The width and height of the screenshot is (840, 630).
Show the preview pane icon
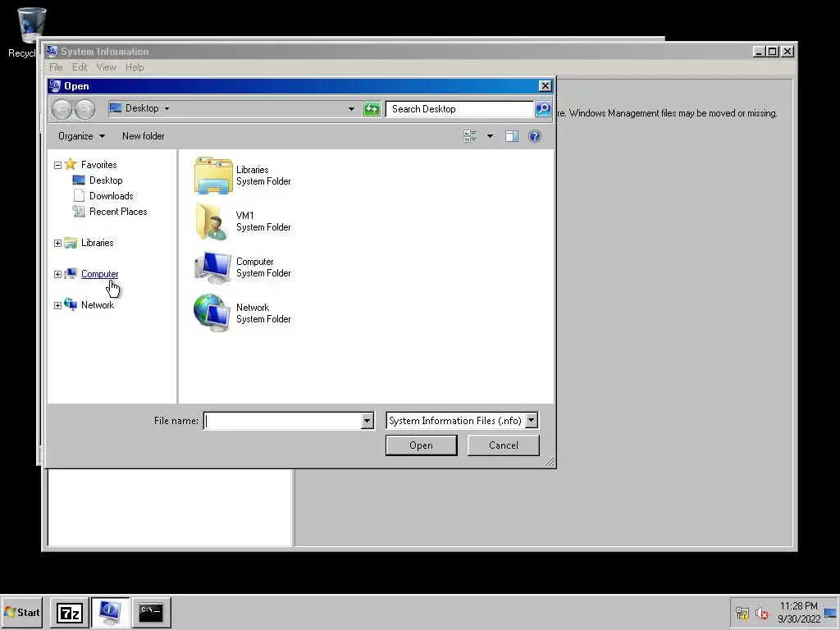(512, 136)
